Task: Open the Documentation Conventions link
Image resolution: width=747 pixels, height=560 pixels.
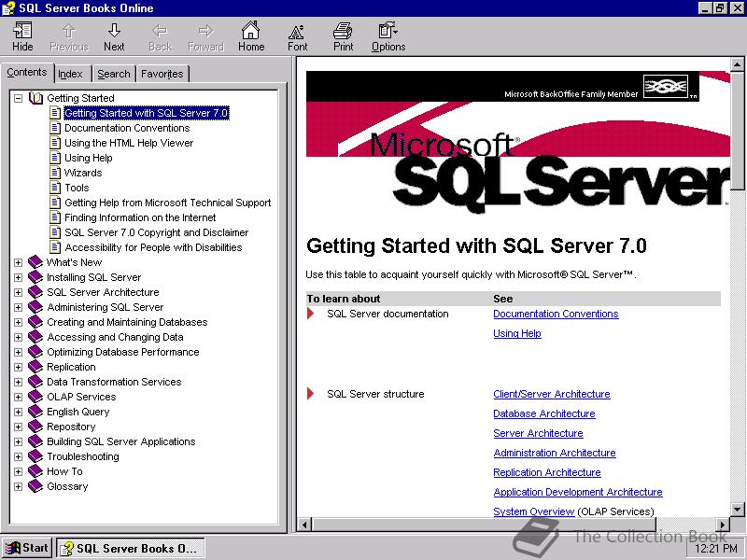Action: pos(556,314)
